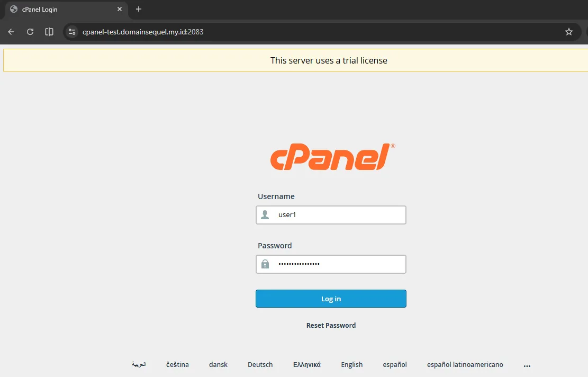The height and width of the screenshot is (377, 588).
Task: Click the 'This server uses a trial license' text
Action: pyautogui.click(x=329, y=60)
